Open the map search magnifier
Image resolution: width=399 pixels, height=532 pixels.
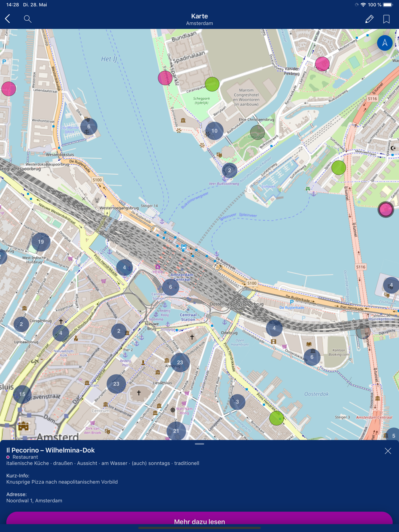tap(28, 19)
